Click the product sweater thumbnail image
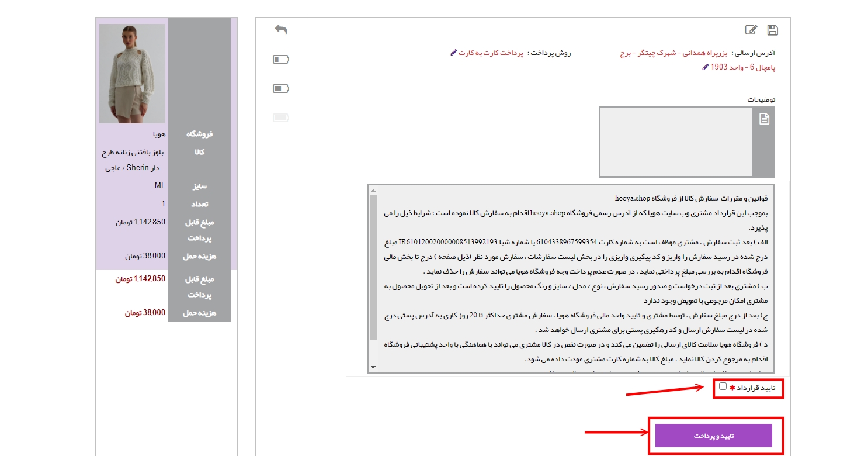This screenshot has height=456, width=868. (x=132, y=74)
